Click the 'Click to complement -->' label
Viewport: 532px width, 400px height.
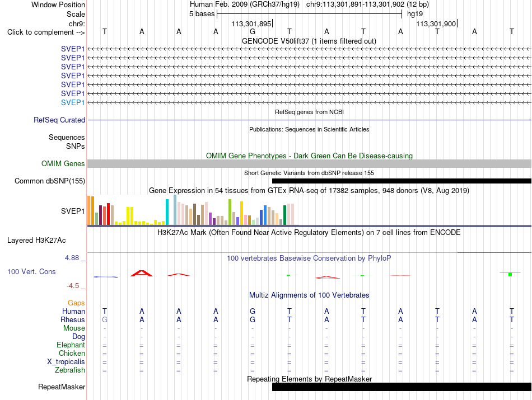46,32
